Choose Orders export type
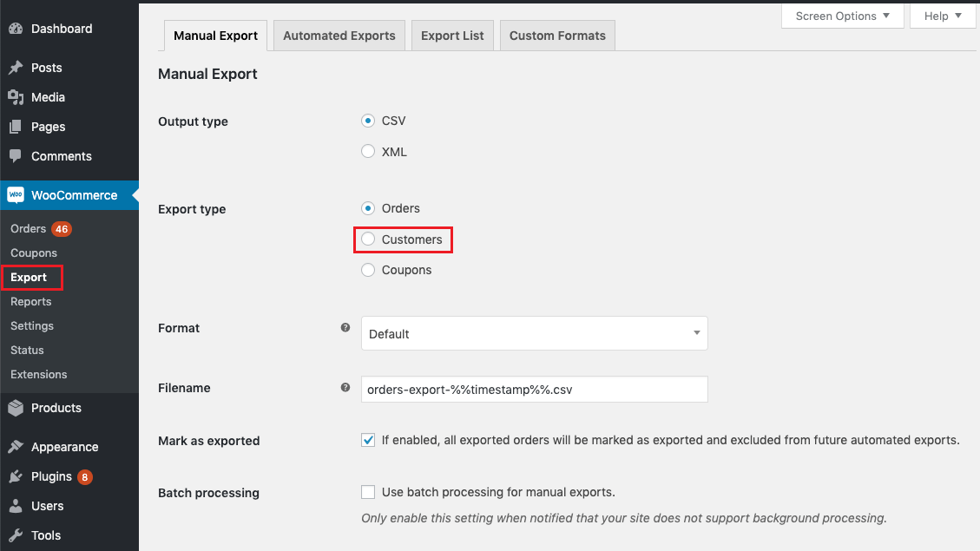Image resolution: width=980 pixels, height=551 pixels. click(368, 208)
